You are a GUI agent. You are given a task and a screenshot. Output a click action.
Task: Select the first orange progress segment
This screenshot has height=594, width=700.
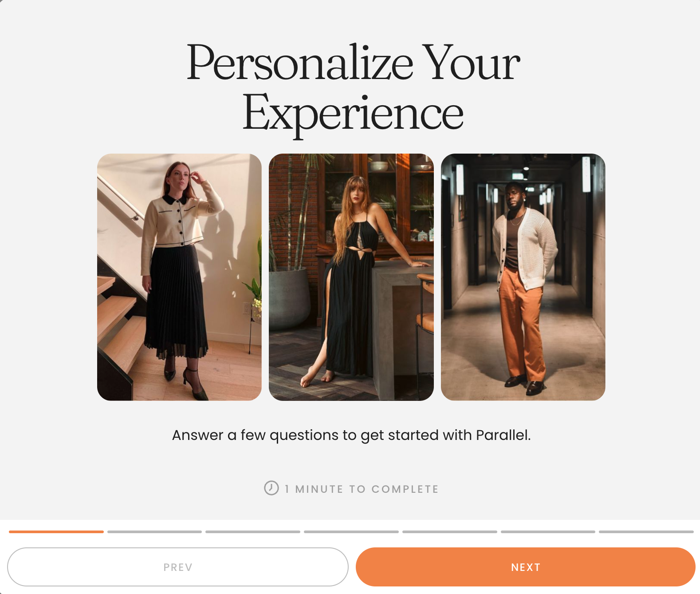pyautogui.click(x=56, y=531)
